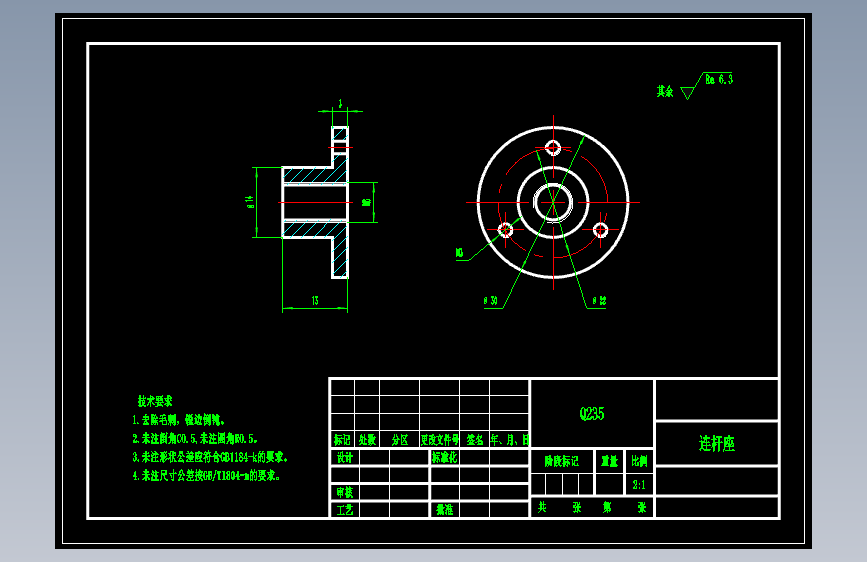Image resolution: width=867 pixels, height=562 pixels.
Task: Select the roughness value "Ra 6.3"
Action: click(x=719, y=80)
